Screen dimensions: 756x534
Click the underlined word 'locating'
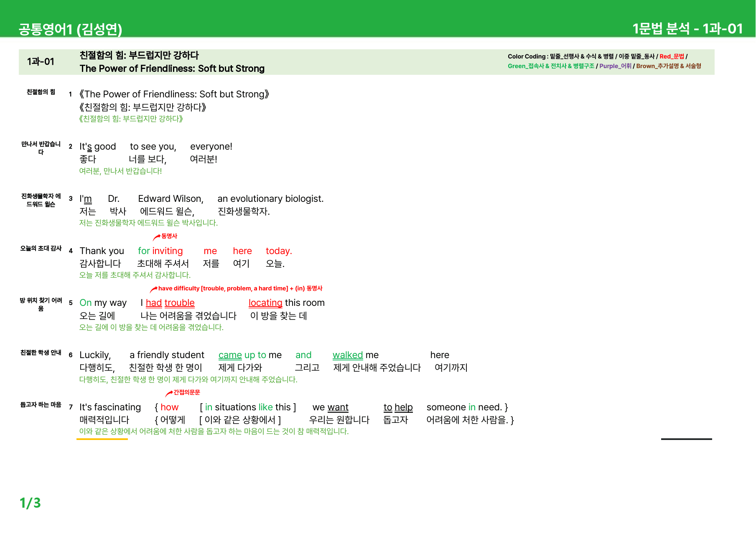pos(265,303)
